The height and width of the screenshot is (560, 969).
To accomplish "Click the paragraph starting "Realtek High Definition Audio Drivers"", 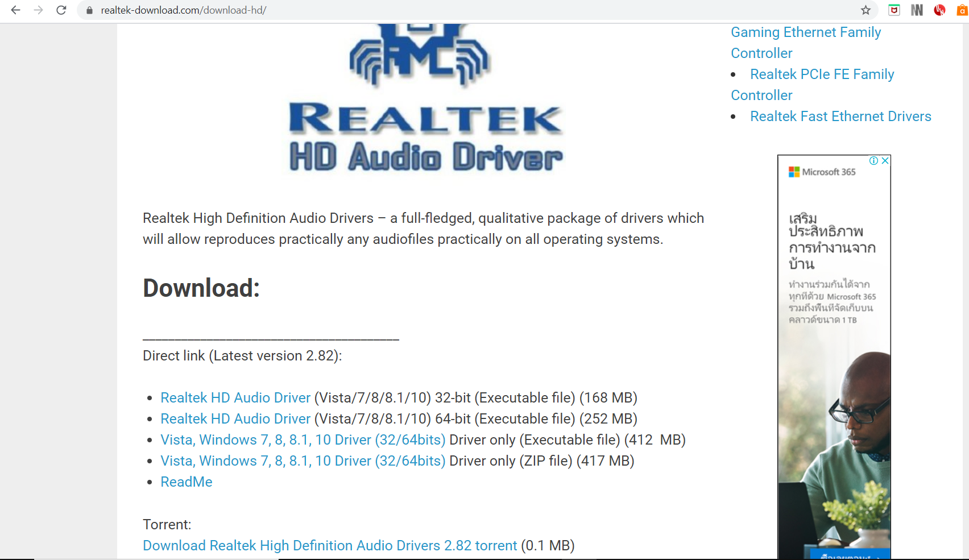I will coord(424,229).
